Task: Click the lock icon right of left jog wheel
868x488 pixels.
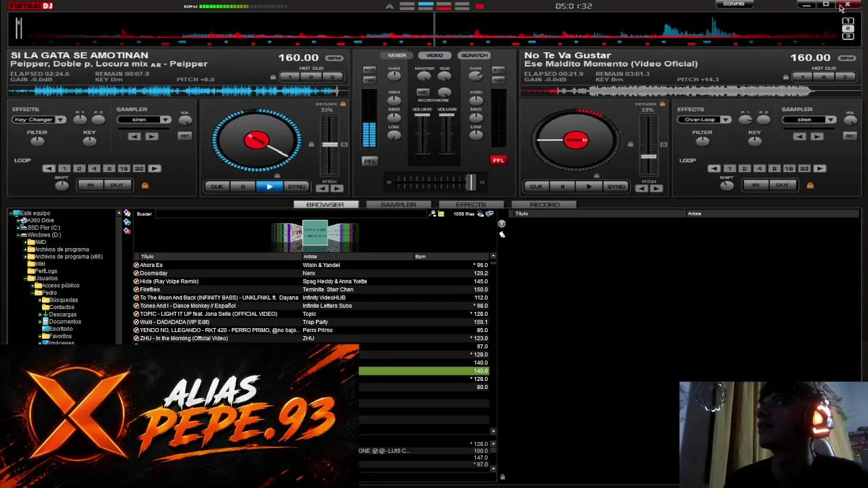Action: (311, 144)
